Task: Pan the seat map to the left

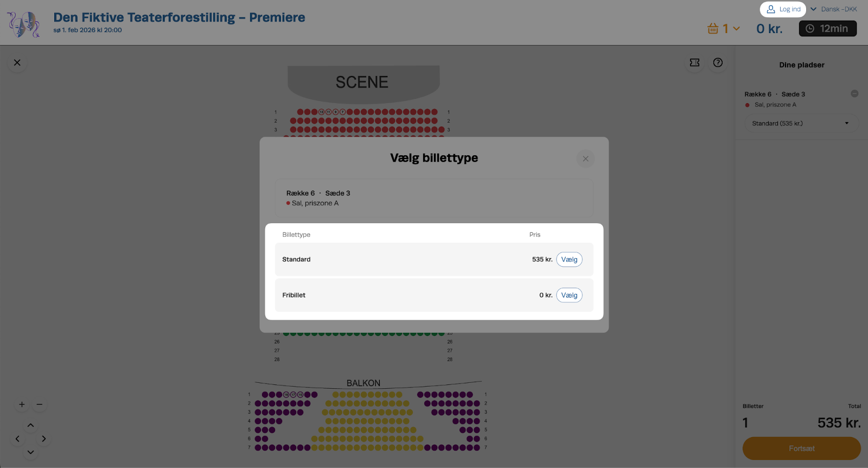Action: tap(17, 439)
